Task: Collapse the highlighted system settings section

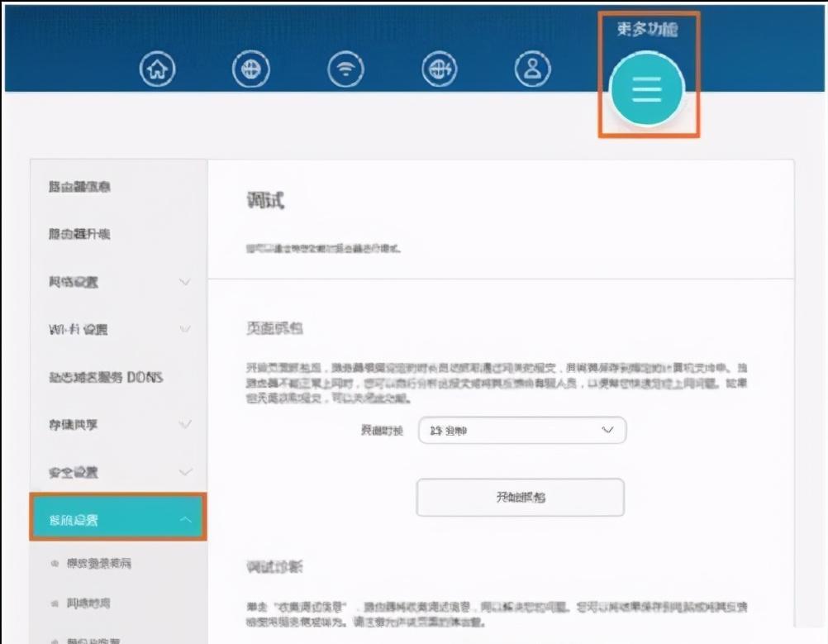Action: pos(185,518)
